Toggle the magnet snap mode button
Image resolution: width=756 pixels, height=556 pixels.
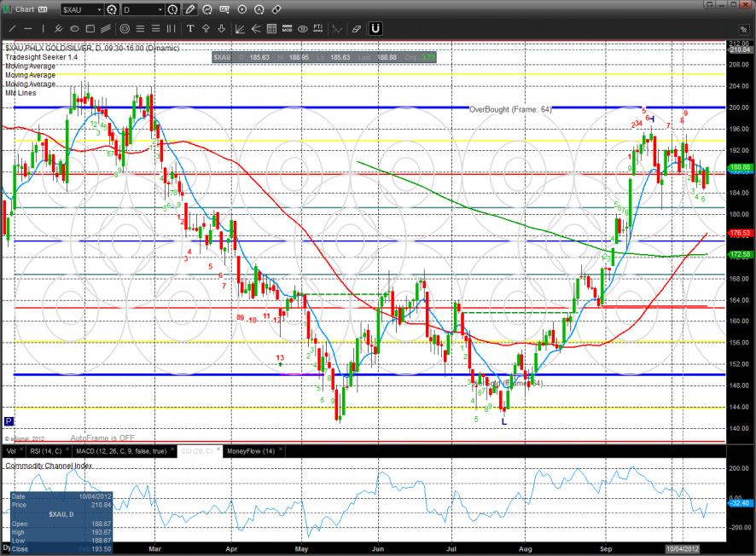tap(375, 28)
